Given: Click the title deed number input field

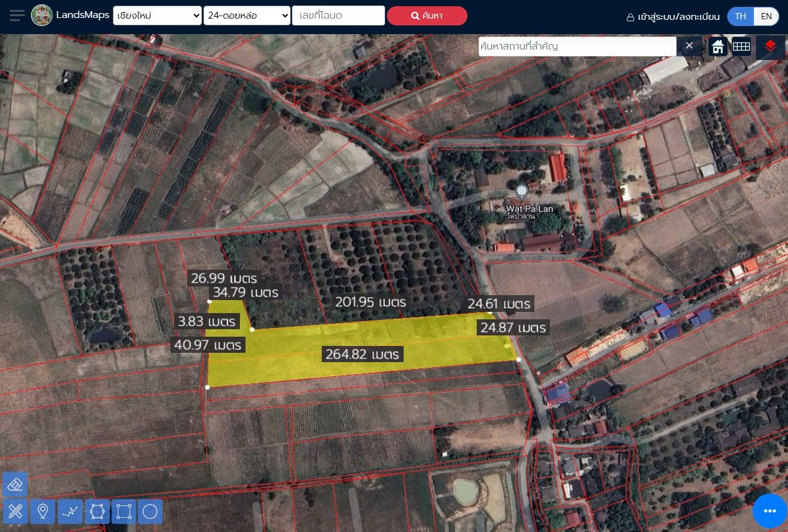Looking at the screenshot, I should [x=339, y=16].
